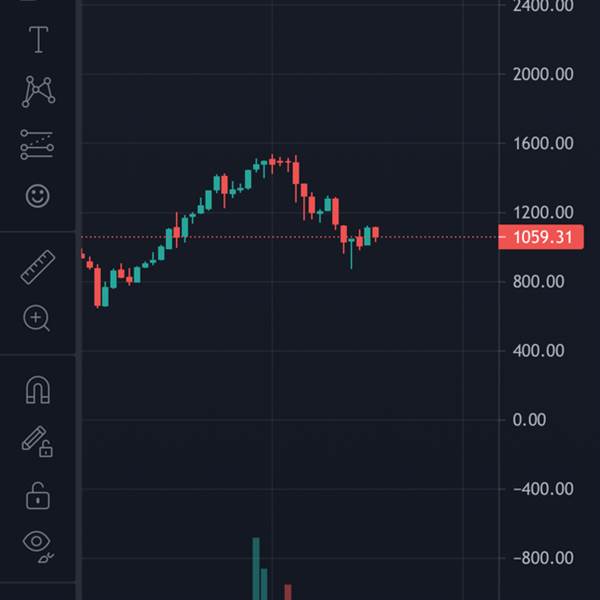This screenshot has width=600, height=600.
Task: Toggle the Magnet mode
Action: (x=38, y=390)
